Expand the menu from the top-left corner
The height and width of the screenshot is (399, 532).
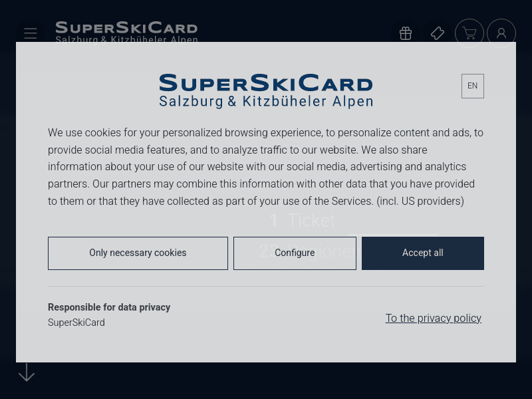(x=31, y=33)
